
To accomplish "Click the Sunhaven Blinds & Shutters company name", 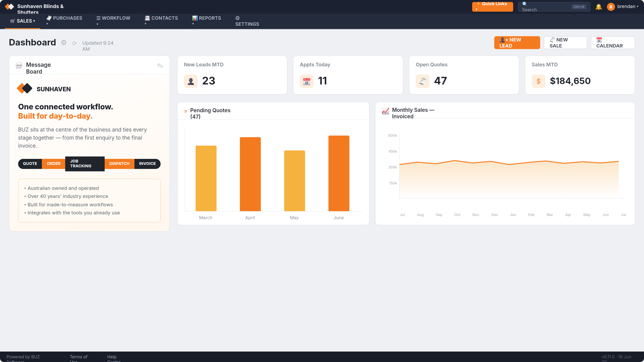I will tap(40, 9).
